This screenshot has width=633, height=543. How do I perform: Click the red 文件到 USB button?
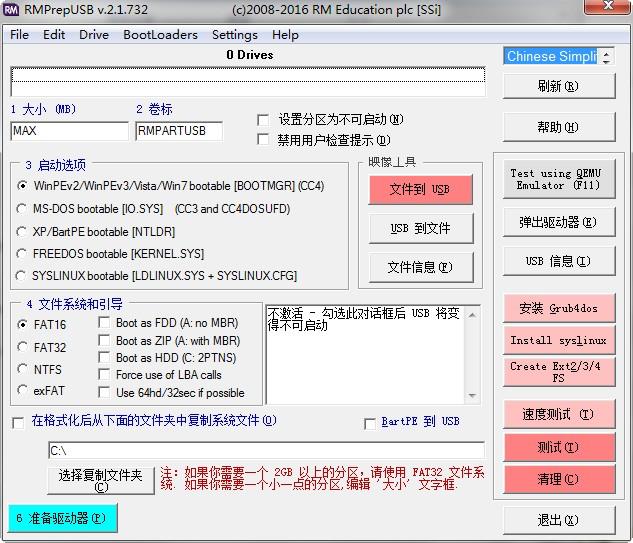click(419, 189)
